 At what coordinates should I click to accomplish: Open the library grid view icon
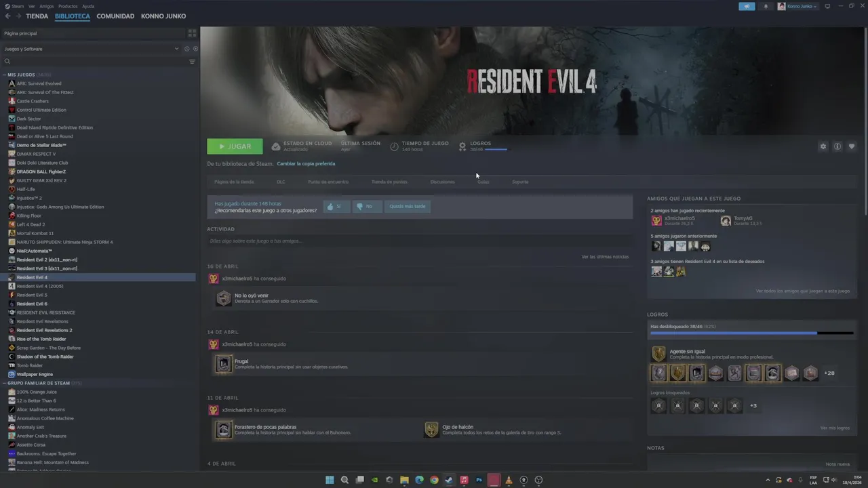192,33
